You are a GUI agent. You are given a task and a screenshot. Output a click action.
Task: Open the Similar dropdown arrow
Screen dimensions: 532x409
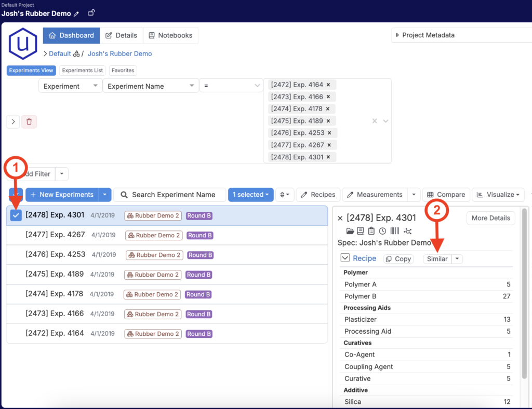(x=457, y=259)
